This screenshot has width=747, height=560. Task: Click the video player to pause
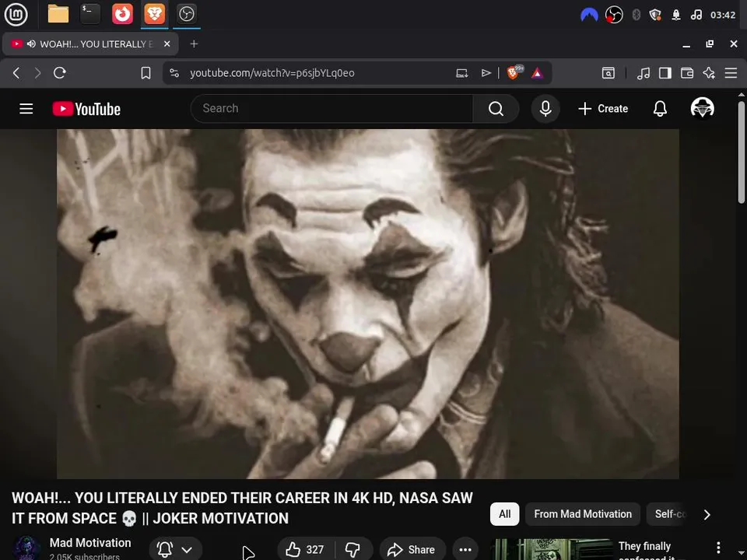(x=368, y=304)
